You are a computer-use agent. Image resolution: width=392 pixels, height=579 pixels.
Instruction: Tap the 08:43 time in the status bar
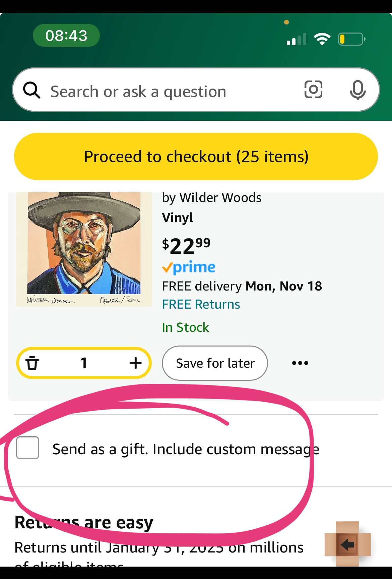click(66, 35)
